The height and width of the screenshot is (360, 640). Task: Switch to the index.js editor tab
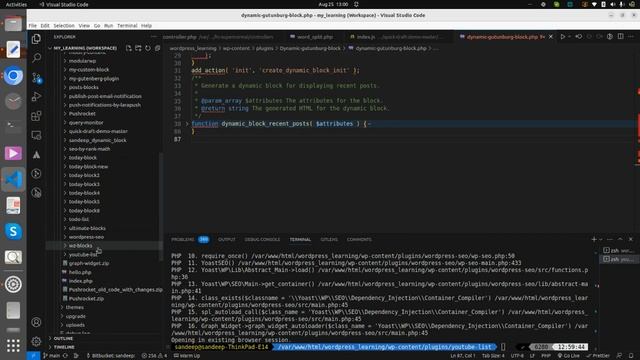pos(366,37)
